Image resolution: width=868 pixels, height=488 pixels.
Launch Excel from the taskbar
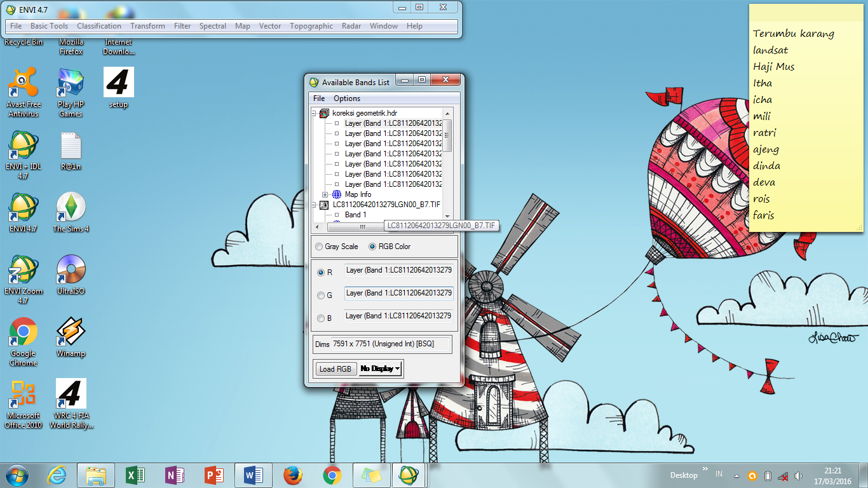(135, 475)
